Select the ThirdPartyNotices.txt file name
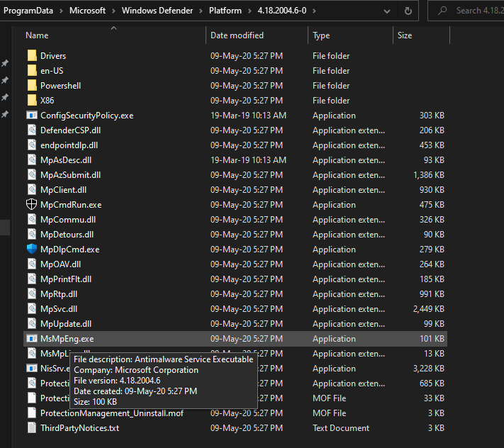Screen dimensions: 504x448 [x=79, y=428]
